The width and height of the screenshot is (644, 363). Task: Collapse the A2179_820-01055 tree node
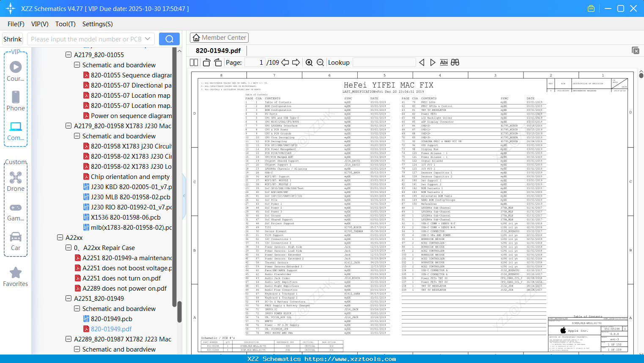click(69, 55)
